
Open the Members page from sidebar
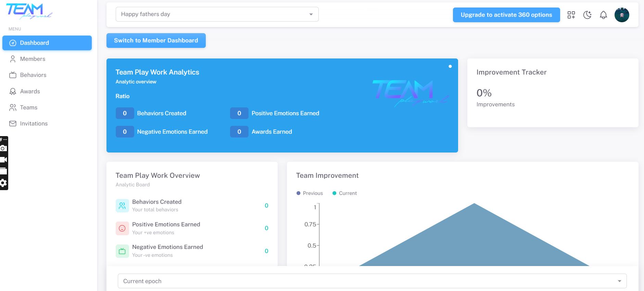pyautogui.click(x=33, y=59)
